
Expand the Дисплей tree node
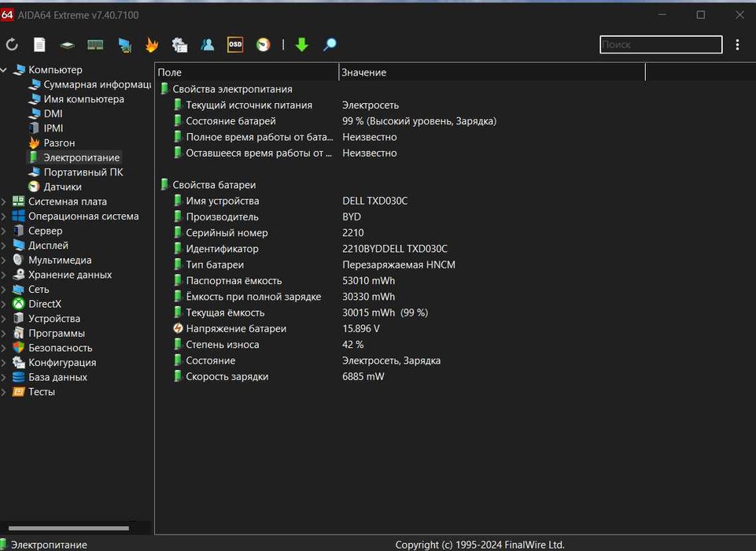[4, 246]
